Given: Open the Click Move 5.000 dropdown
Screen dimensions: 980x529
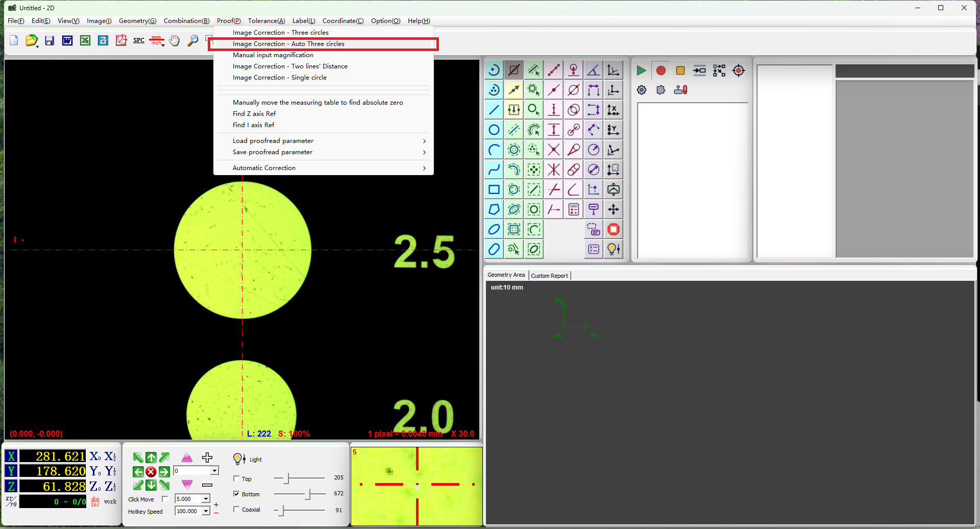Looking at the screenshot, I should [206, 499].
